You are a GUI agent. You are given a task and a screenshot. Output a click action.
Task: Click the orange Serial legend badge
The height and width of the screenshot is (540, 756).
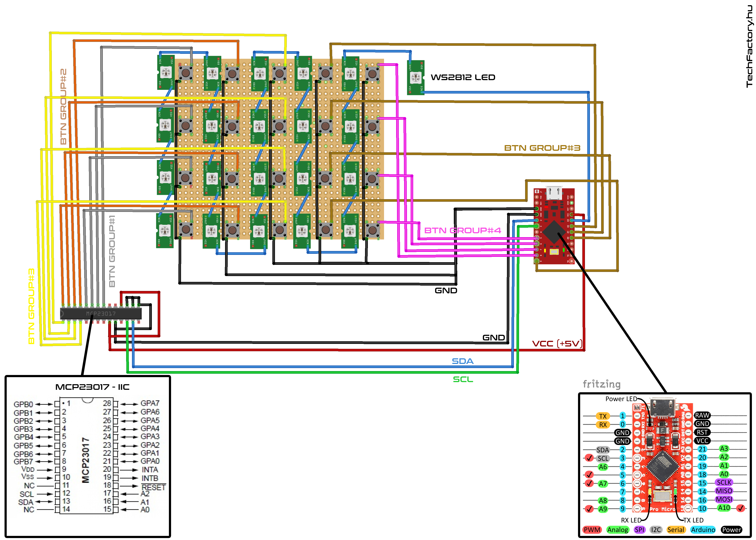tap(676, 530)
